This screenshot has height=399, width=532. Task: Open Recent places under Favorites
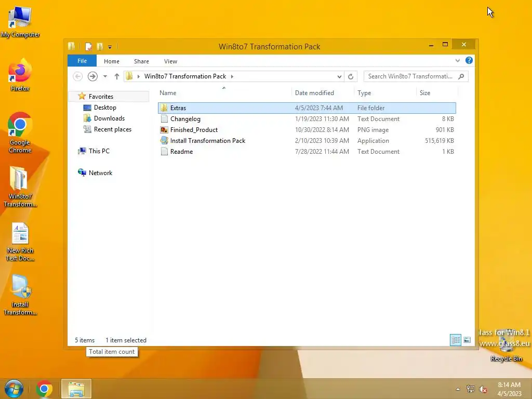coord(112,129)
